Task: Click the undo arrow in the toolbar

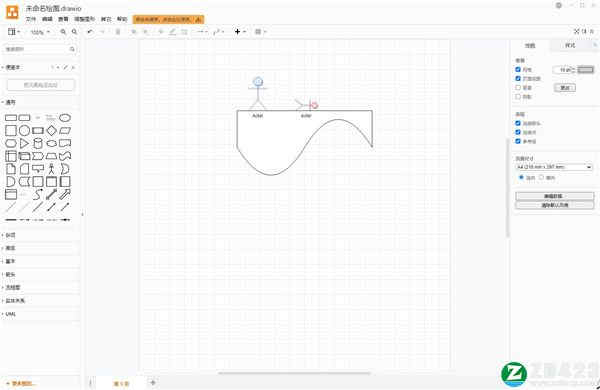Action: point(90,32)
